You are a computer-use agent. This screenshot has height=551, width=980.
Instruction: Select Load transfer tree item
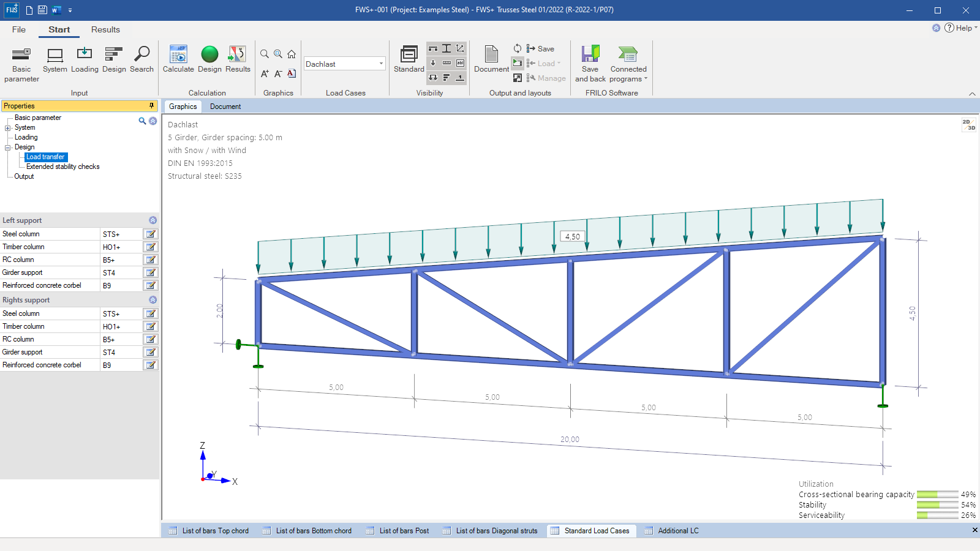click(45, 157)
